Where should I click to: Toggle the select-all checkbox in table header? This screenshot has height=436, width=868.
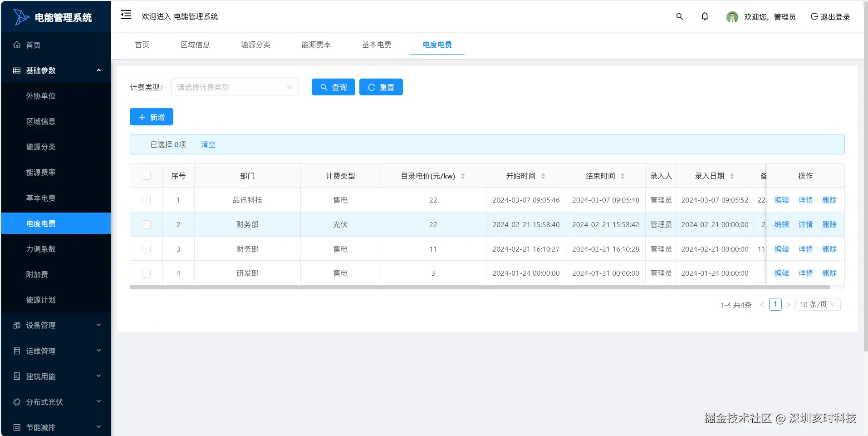point(146,176)
